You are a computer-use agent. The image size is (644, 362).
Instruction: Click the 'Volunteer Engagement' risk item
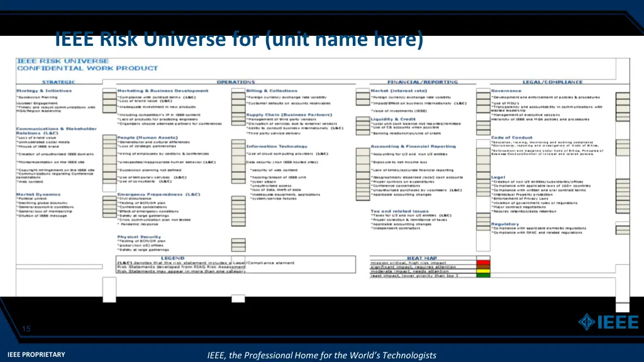[37, 103]
